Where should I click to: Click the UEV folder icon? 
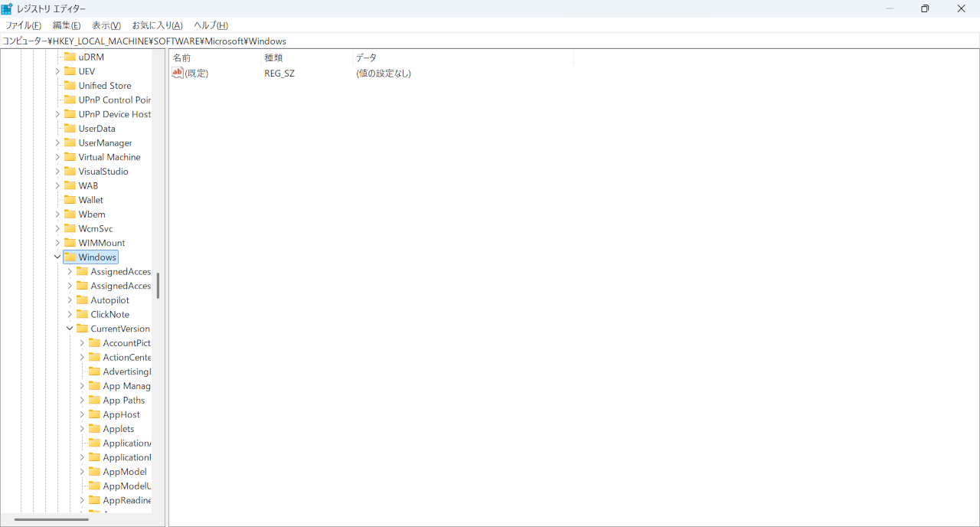pyautogui.click(x=70, y=71)
